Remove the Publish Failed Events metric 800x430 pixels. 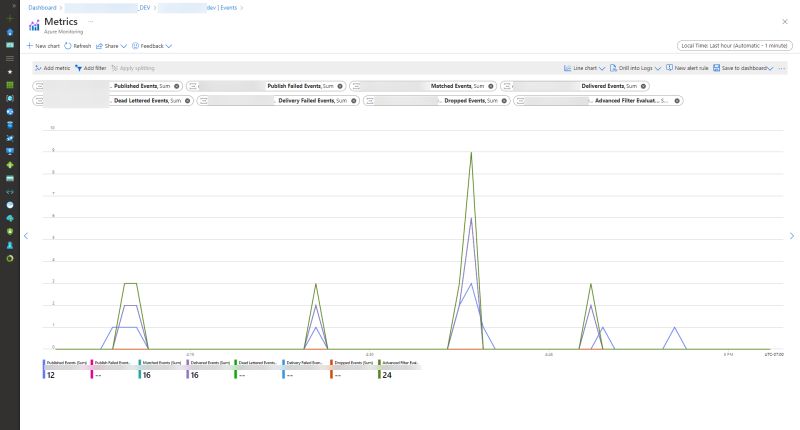(340, 86)
